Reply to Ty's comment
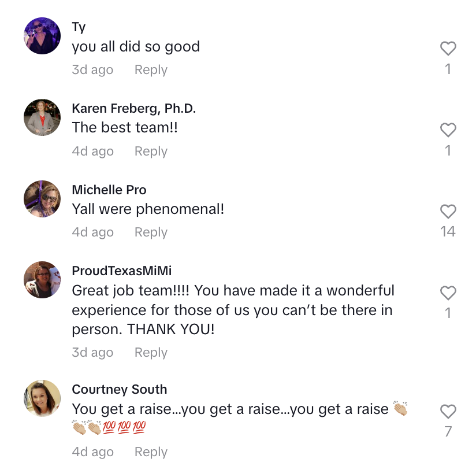 151,70
